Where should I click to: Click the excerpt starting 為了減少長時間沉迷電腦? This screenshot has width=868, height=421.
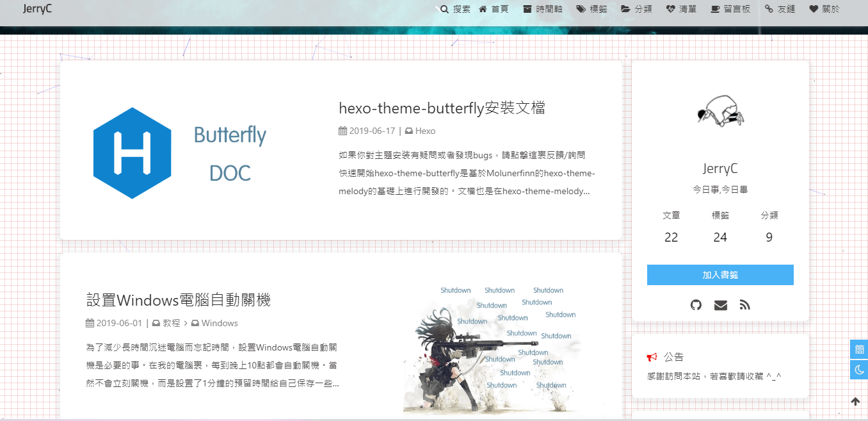point(213,365)
